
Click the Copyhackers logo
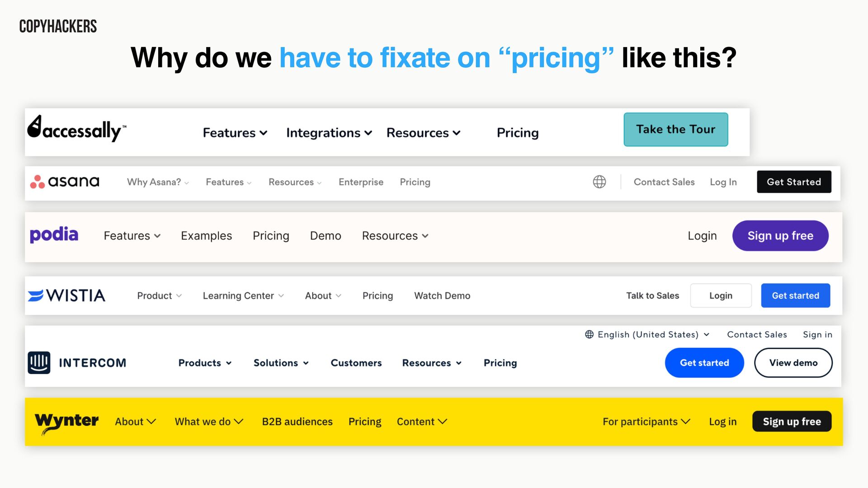pos(58,26)
